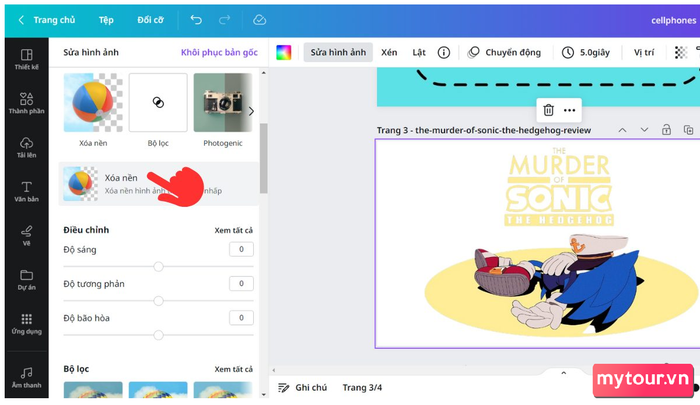Edit the Độ tương phản value field
This screenshot has height=405, width=700.
pos(242,284)
